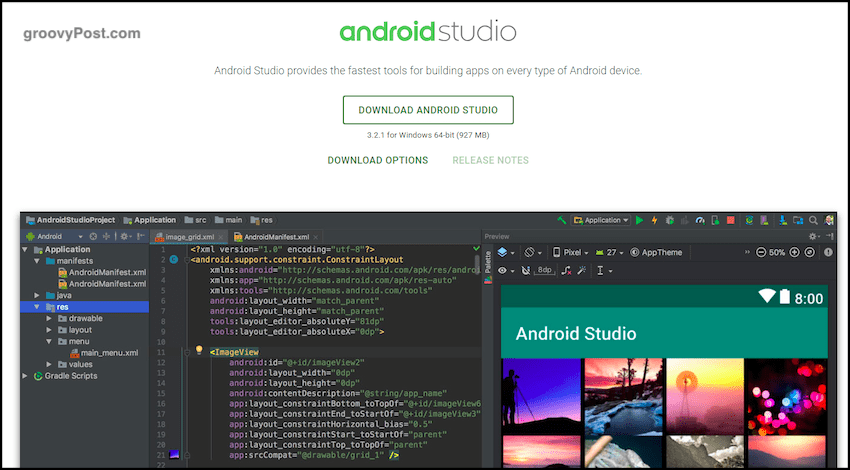Screen dimensions: 850x470
Task: Open the Pixel device dropdown
Action: [x=570, y=253]
